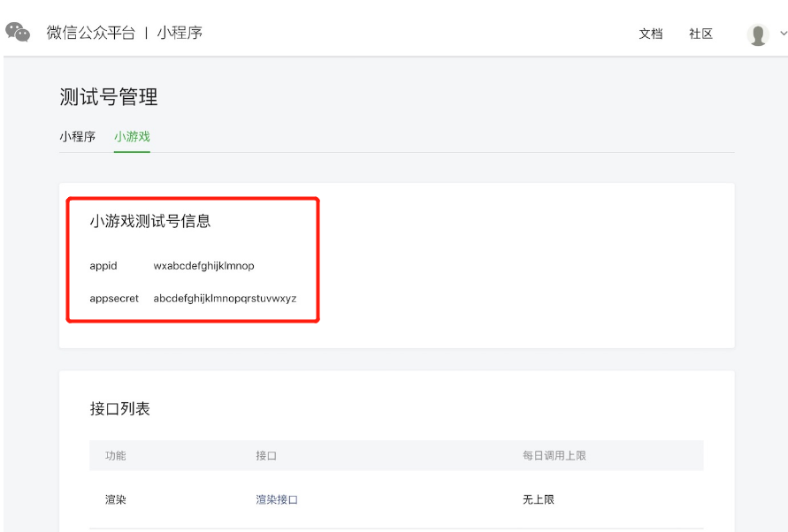Click the 接口列表 heading
788x532 pixels.
120,408
